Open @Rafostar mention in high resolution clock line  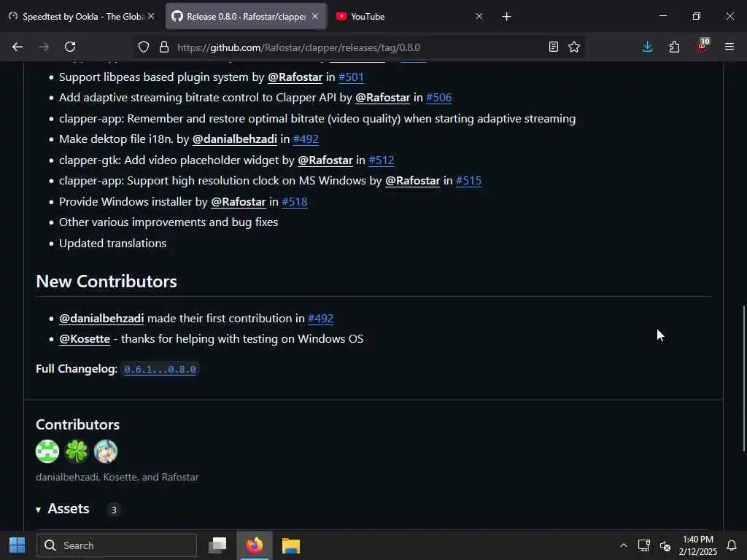412,181
